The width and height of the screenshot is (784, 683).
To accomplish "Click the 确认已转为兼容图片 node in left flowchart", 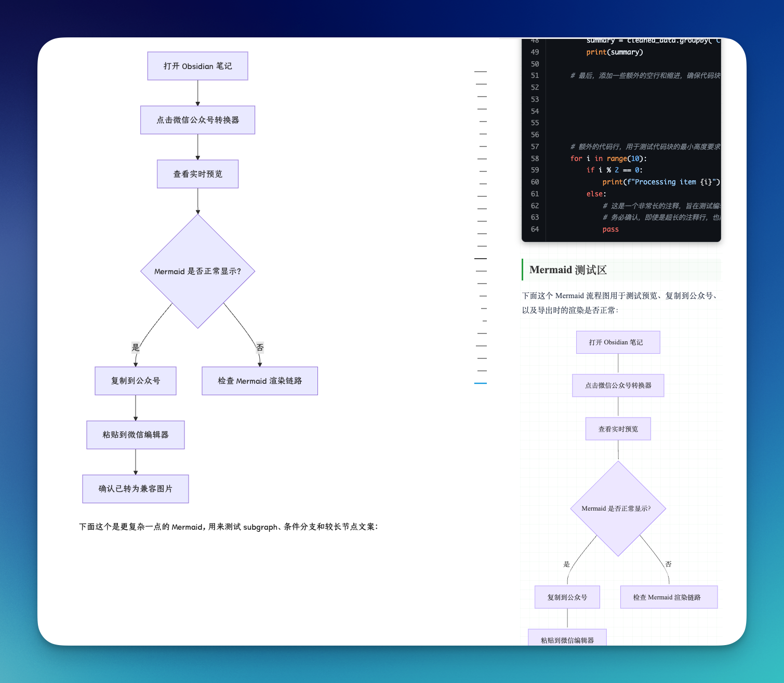I will tap(136, 489).
